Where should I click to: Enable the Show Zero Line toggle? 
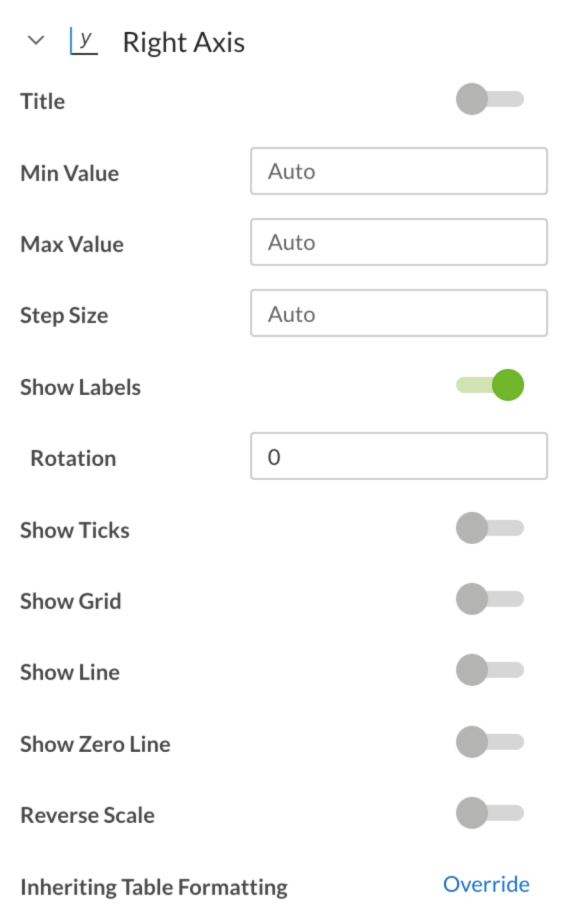pyautogui.click(x=490, y=742)
